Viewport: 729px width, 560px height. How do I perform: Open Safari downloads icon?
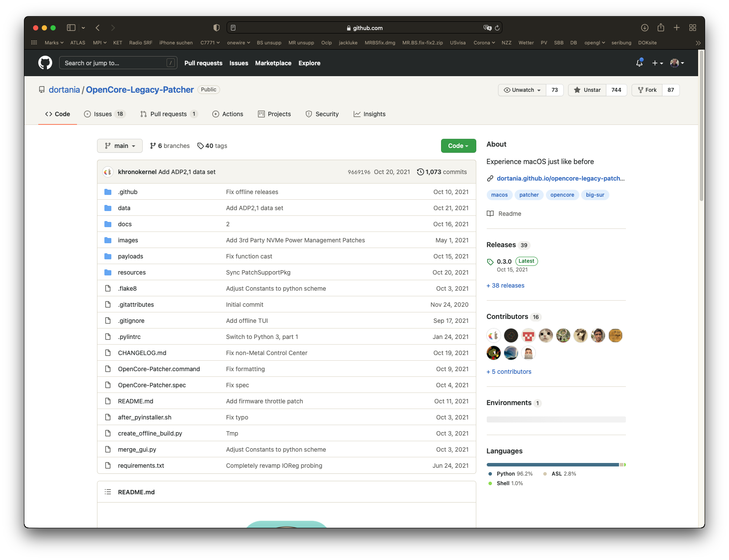coord(645,28)
